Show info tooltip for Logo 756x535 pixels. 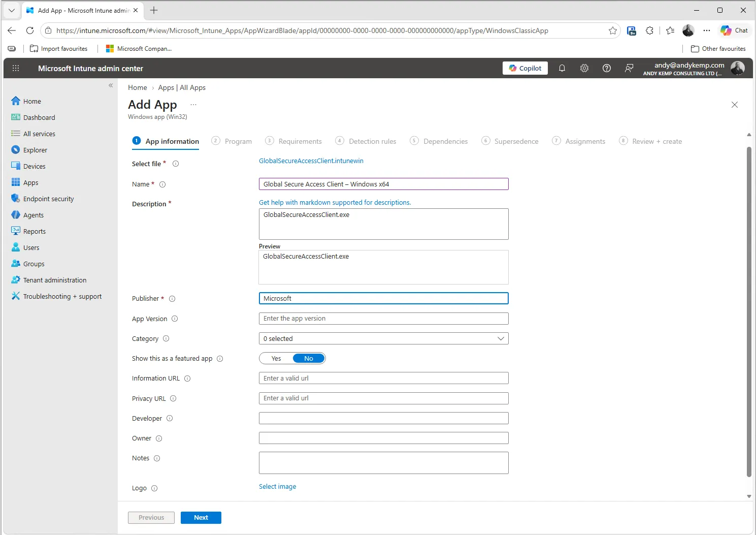point(154,488)
